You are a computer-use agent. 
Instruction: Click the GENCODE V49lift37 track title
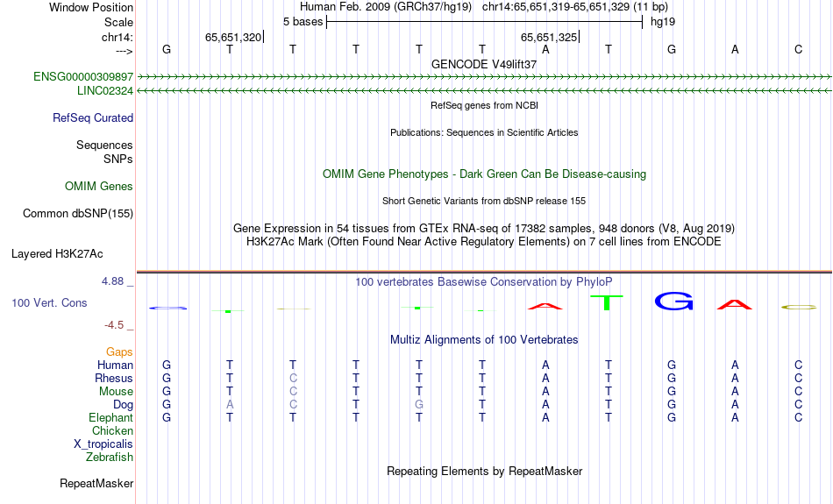484,64
